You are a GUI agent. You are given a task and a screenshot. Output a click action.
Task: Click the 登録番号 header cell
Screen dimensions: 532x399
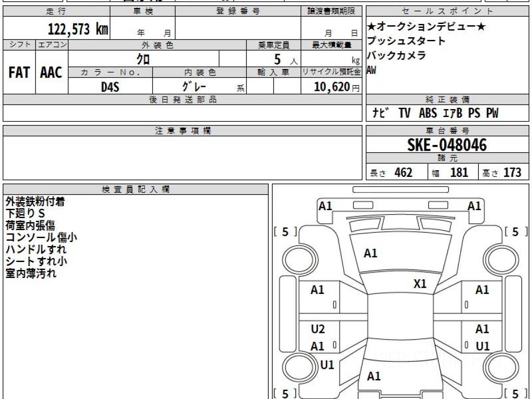238,12
